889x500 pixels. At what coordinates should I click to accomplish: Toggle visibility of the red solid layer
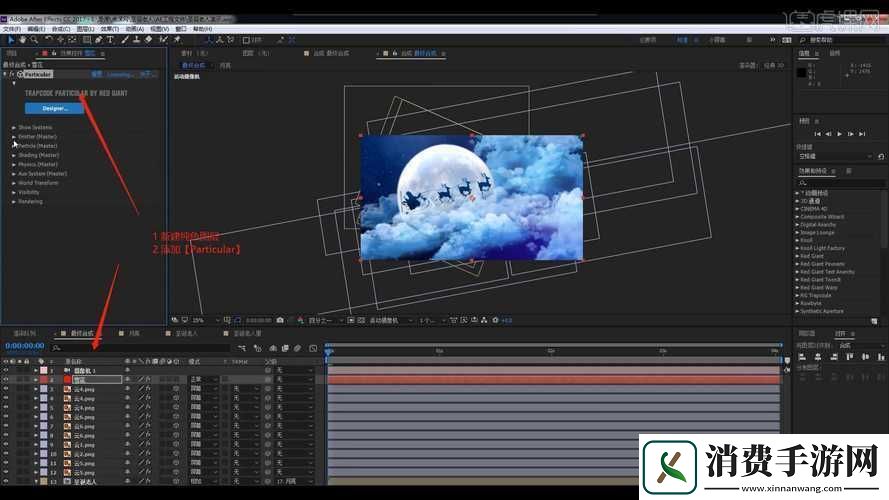click(x=6, y=380)
